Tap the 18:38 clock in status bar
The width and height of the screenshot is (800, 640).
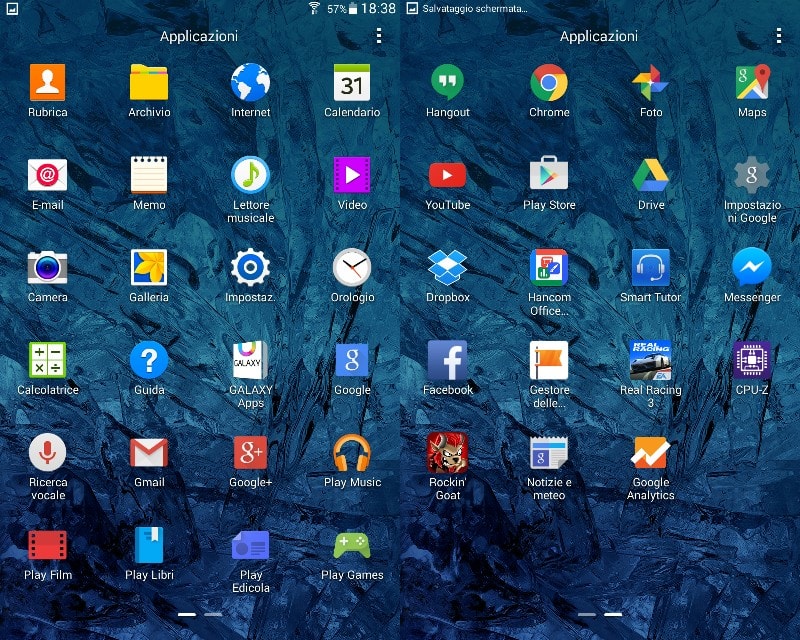point(378,8)
